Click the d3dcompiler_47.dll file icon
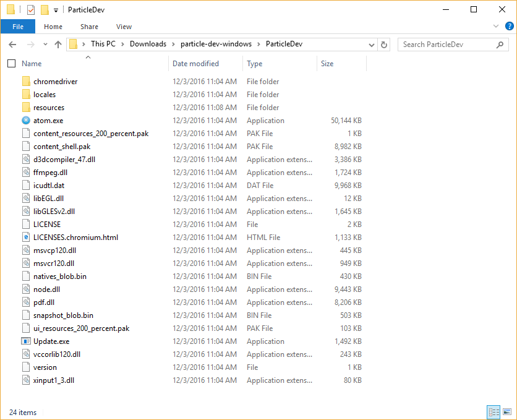Viewport: 517px width, 420px height. tap(26, 159)
